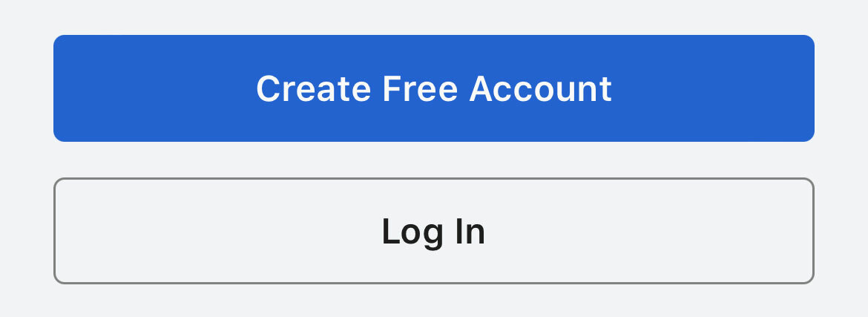Click the gray-bordered Log In button
868x317 pixels.
coord(433,231)
